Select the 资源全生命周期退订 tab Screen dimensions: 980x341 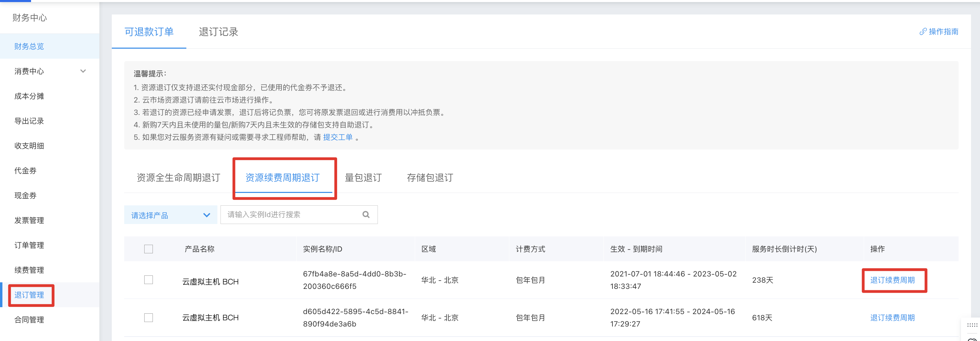(178, 178)
